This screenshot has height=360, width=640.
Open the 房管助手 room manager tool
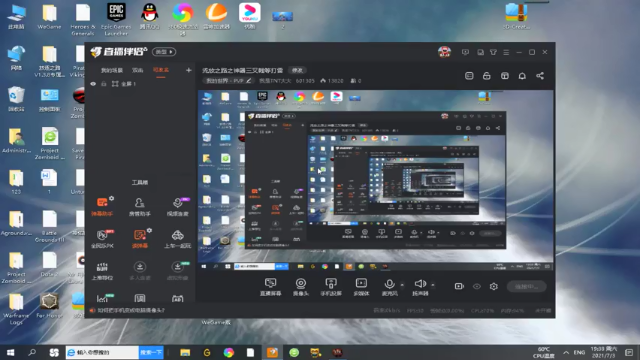(x=140, y=206)
